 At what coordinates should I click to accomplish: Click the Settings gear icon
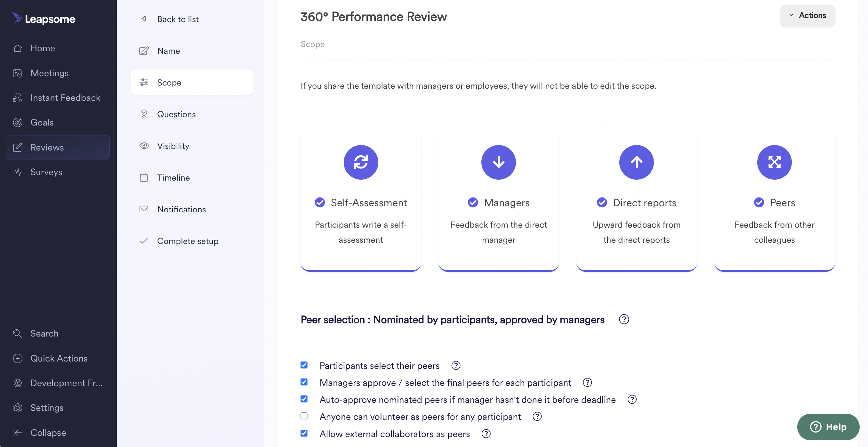pos(18,408)
